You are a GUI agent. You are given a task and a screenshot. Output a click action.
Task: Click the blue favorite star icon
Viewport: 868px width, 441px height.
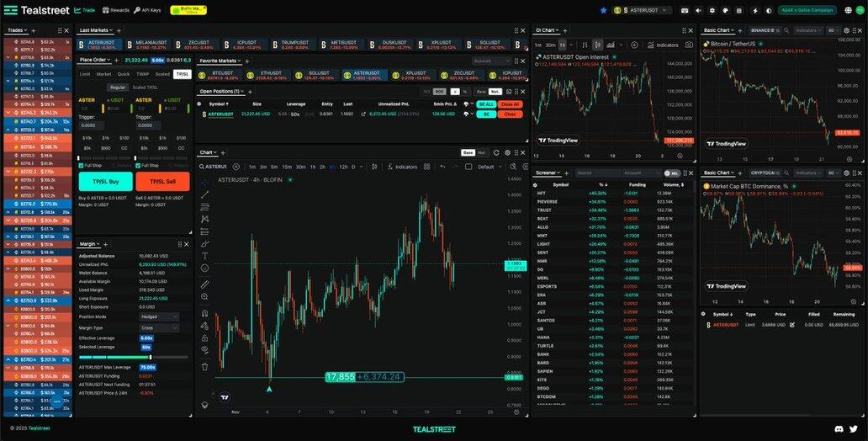click(603, 10)
